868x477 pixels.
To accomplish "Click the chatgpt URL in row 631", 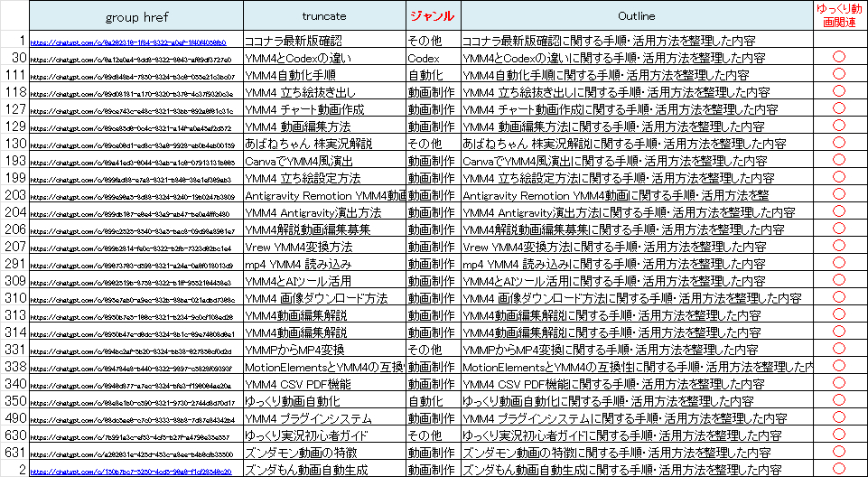I will click(132, 454).
